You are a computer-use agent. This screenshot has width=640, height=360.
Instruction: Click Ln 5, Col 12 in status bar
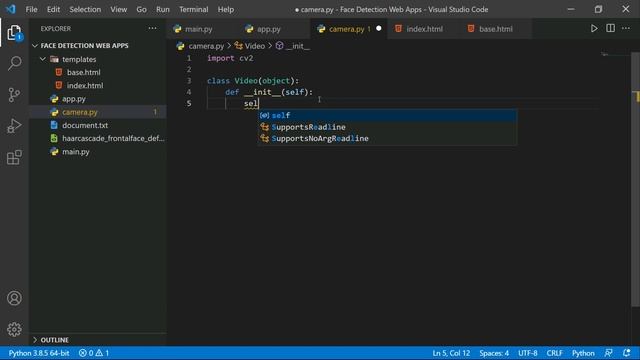pyautogui.click(x=451, y=353)
